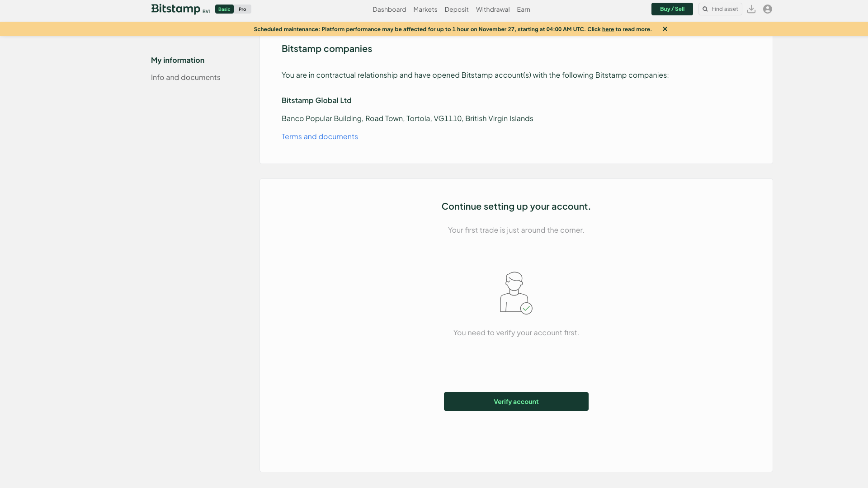Click the verified user illustration

516,293
